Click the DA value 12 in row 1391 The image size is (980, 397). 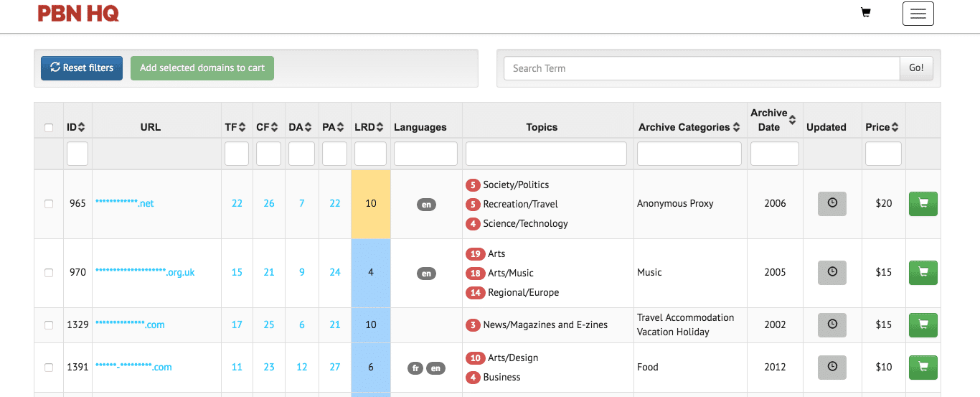(x=302, y=367)
